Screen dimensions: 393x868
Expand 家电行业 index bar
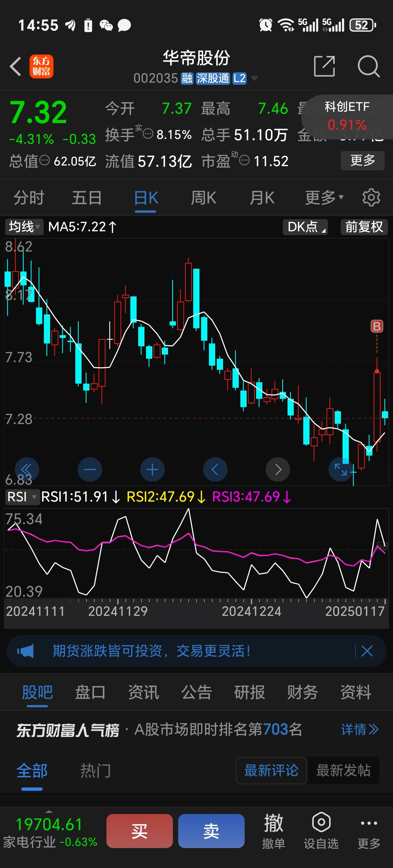tap(50, 832)
